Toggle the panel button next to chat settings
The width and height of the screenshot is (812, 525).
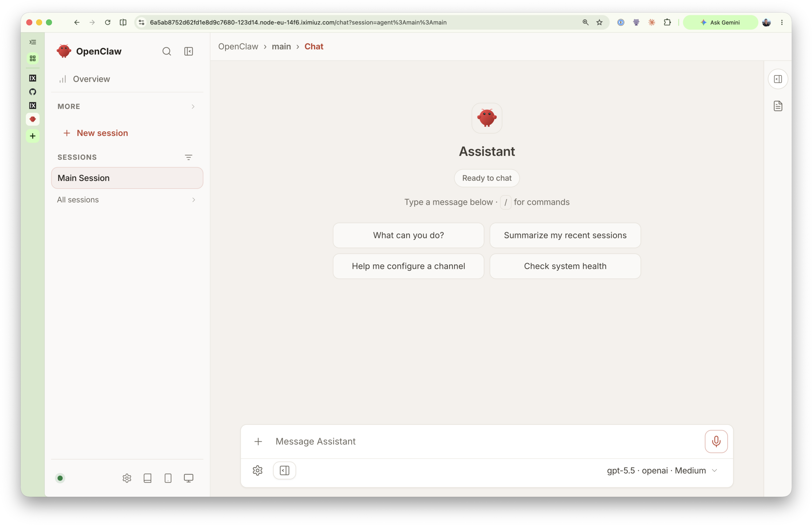coord(285,470)
